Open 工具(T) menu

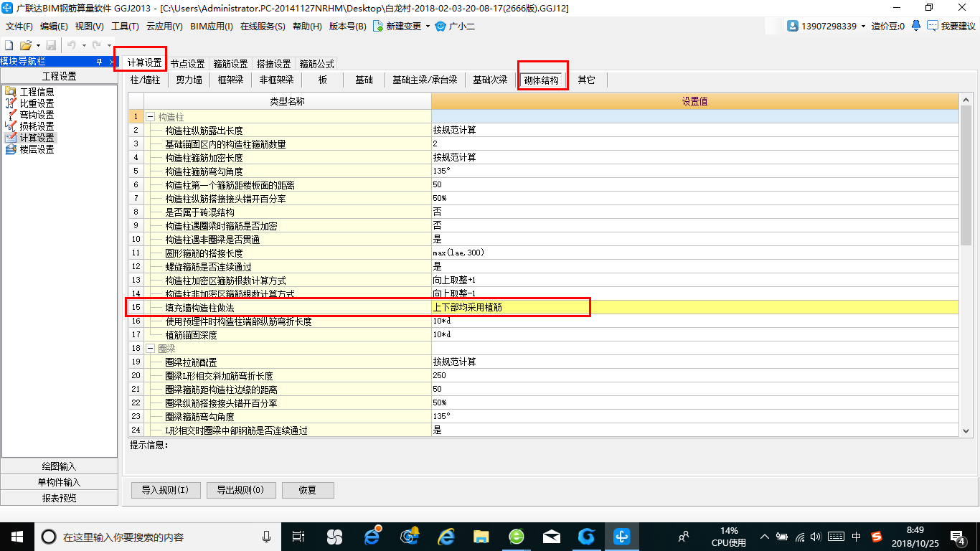pyautogui.click(x=125, y=26)
